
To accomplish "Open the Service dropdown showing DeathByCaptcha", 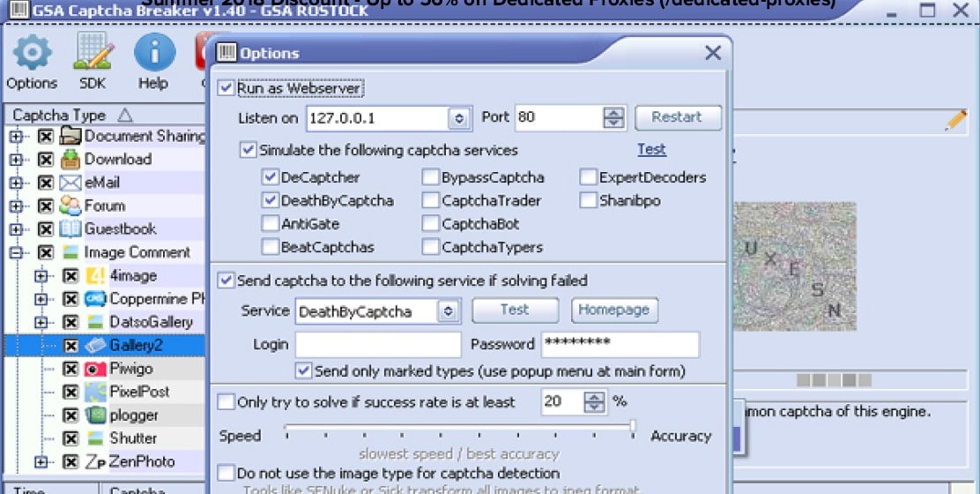I will [448, 311].
